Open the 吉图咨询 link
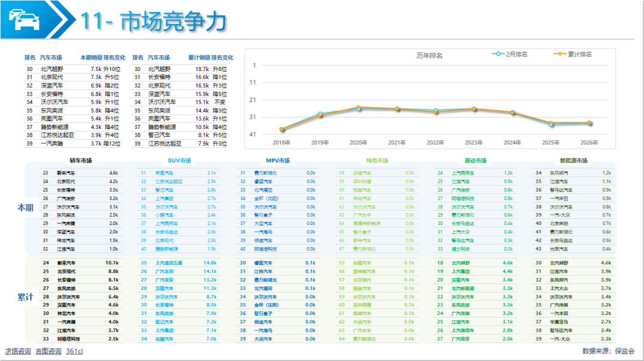 (48, 351)
